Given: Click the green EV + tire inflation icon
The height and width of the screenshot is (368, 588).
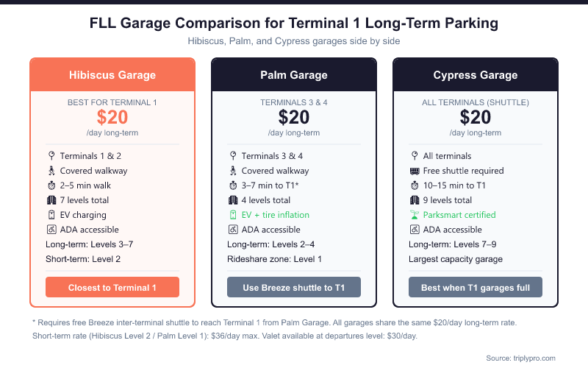Looking at the screenshot, I should [x=233, y=215].
